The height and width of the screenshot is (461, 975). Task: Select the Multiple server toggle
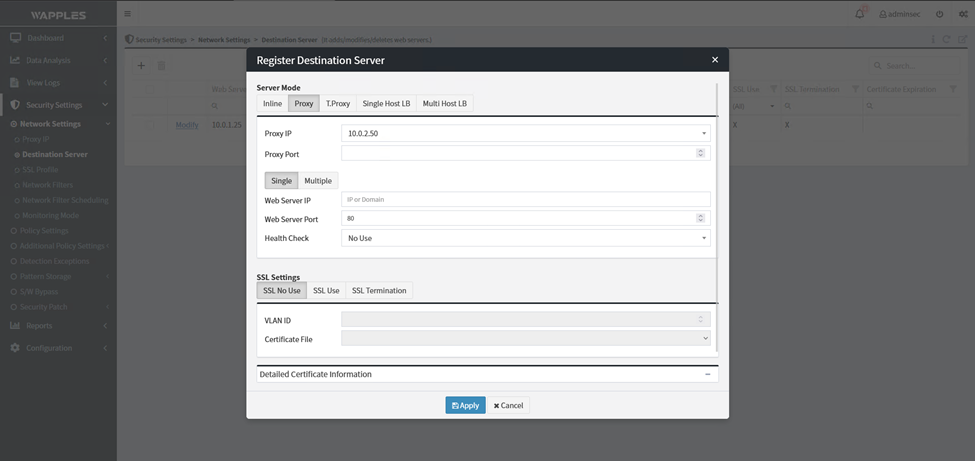(318, 181)
